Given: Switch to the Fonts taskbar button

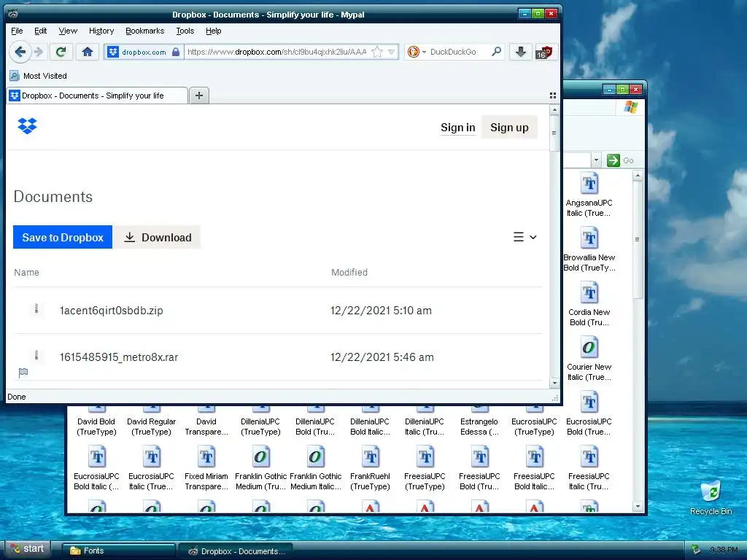Looking at the screenshot, I should click(119, 551).
